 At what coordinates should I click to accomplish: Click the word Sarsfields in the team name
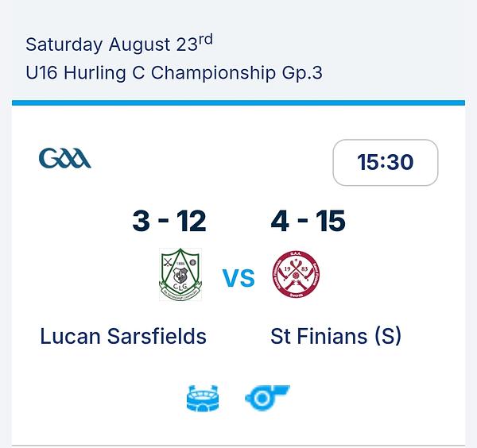[157, 337]
